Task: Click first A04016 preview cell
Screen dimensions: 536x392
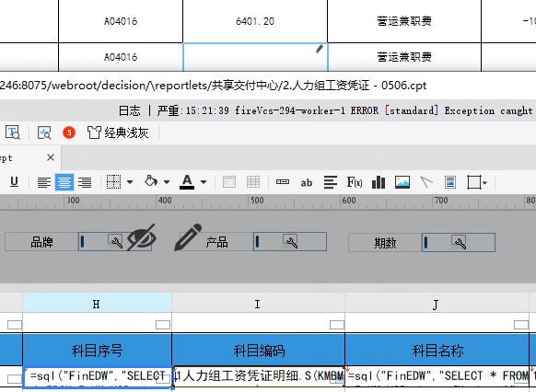Action: click(121, 21)
